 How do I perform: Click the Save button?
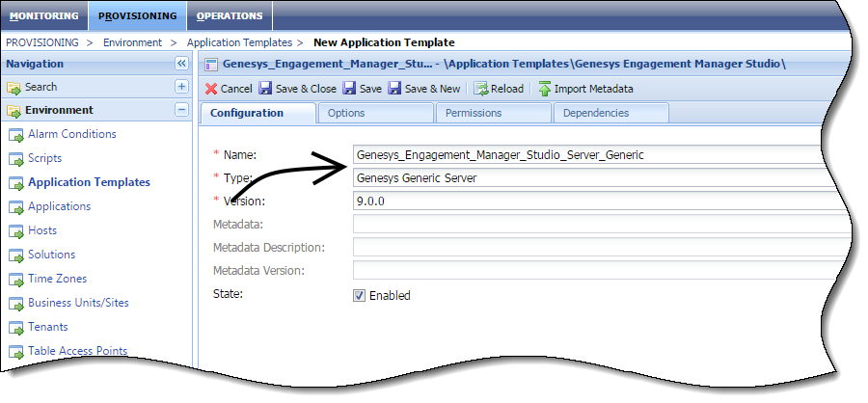[363, 89]
